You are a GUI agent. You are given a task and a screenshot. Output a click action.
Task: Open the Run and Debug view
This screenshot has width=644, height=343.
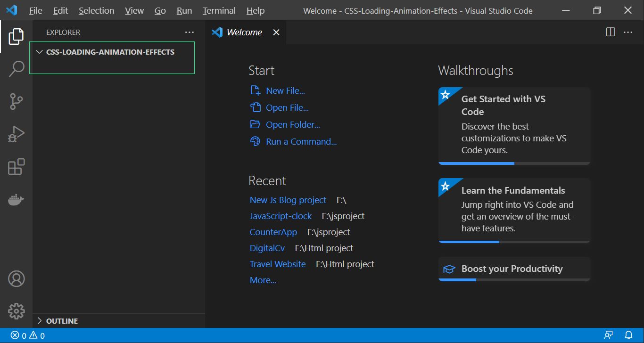(x=16, y=134)
